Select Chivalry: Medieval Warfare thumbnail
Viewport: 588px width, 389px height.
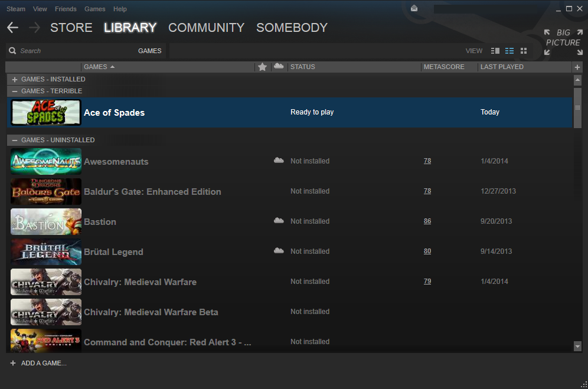(45, 282)
